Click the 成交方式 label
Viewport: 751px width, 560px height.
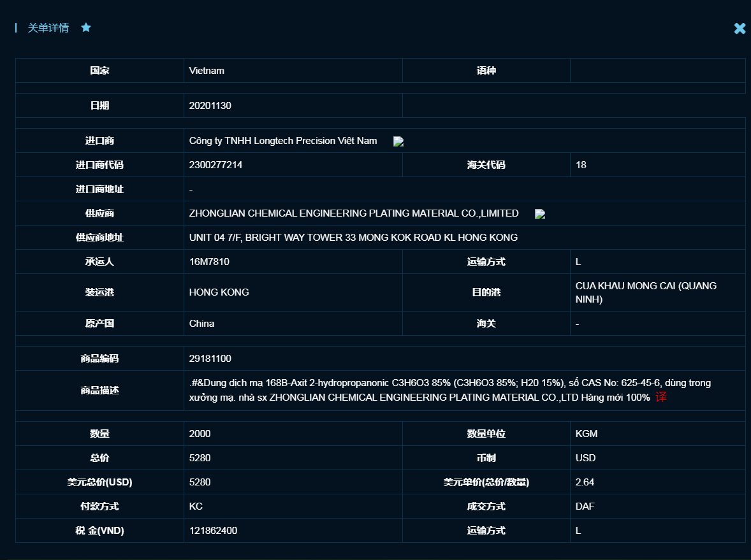[486, 506]
